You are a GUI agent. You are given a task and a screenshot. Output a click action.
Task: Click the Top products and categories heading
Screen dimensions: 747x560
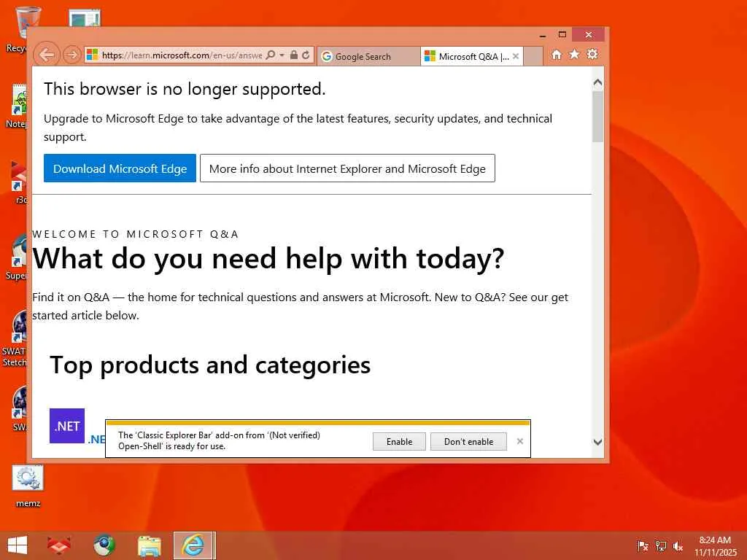[x=210, y=365]
